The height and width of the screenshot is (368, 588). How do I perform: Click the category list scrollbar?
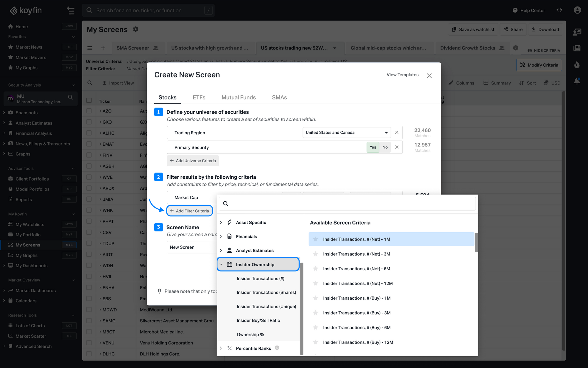pyautogui.click(x=302, y=308)
